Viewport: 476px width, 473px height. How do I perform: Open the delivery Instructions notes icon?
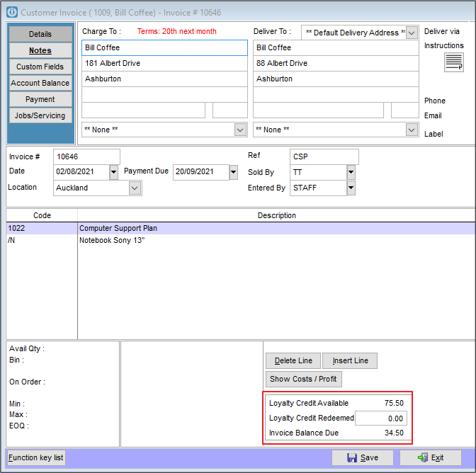[x=453, y=62]
